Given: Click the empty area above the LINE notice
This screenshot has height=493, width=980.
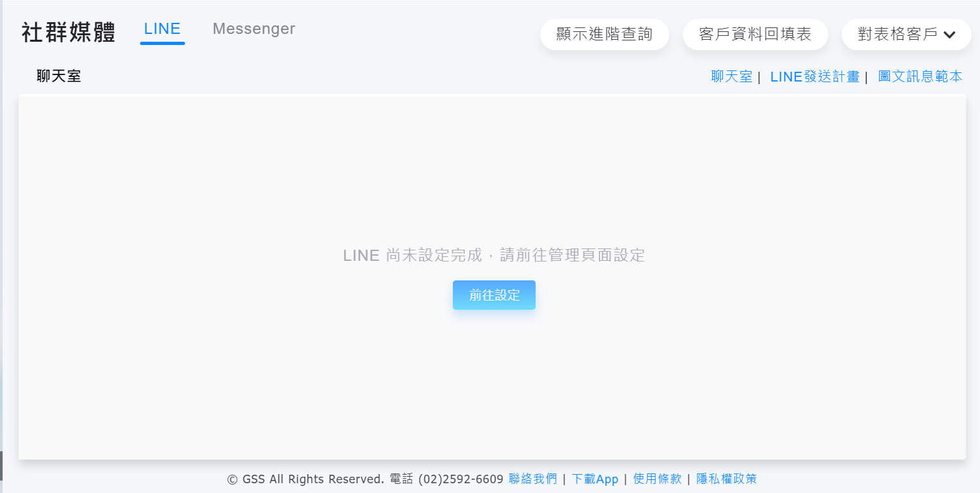Looking at the screenshot, I should 493,170.
